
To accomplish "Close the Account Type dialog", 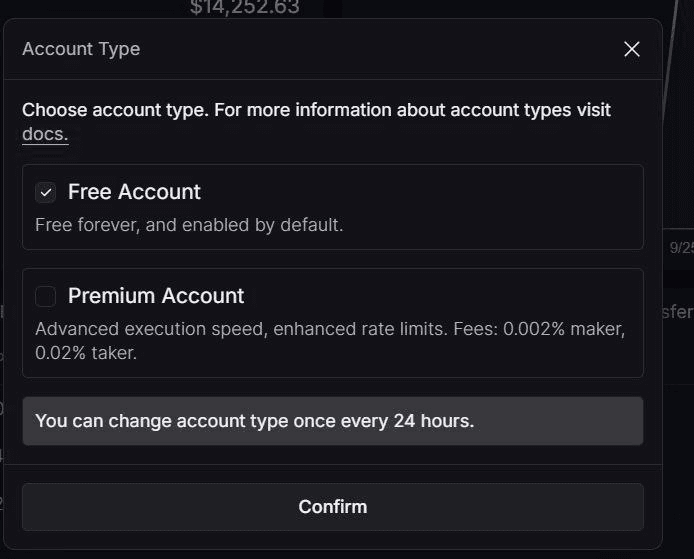I will click(x=632, y=49).
